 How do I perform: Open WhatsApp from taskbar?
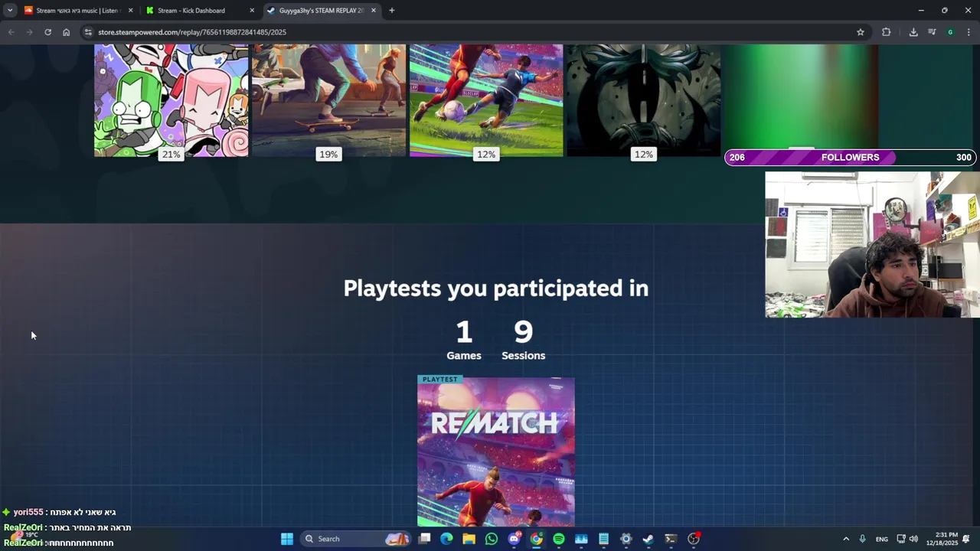(492, 539)
